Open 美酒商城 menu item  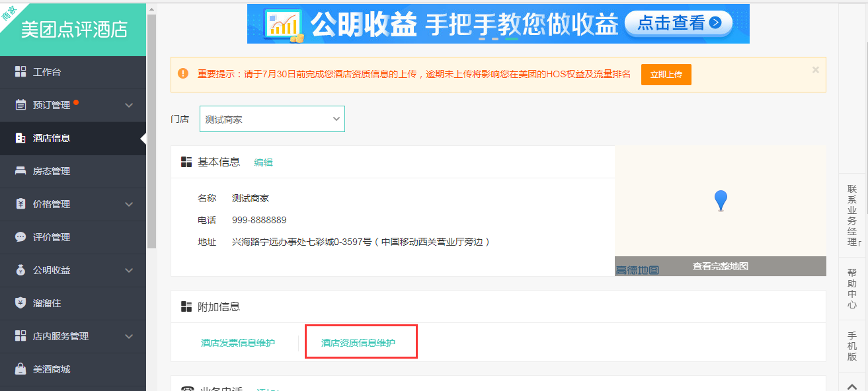[73, 369]
